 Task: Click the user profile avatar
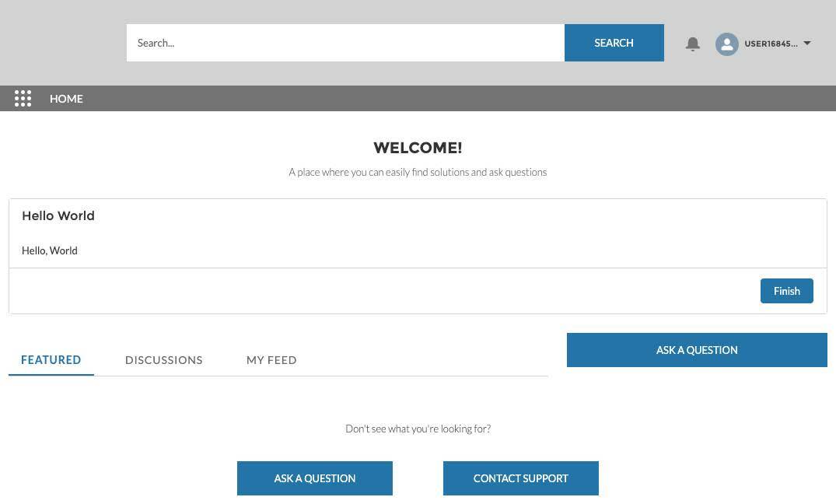[726, 44]
